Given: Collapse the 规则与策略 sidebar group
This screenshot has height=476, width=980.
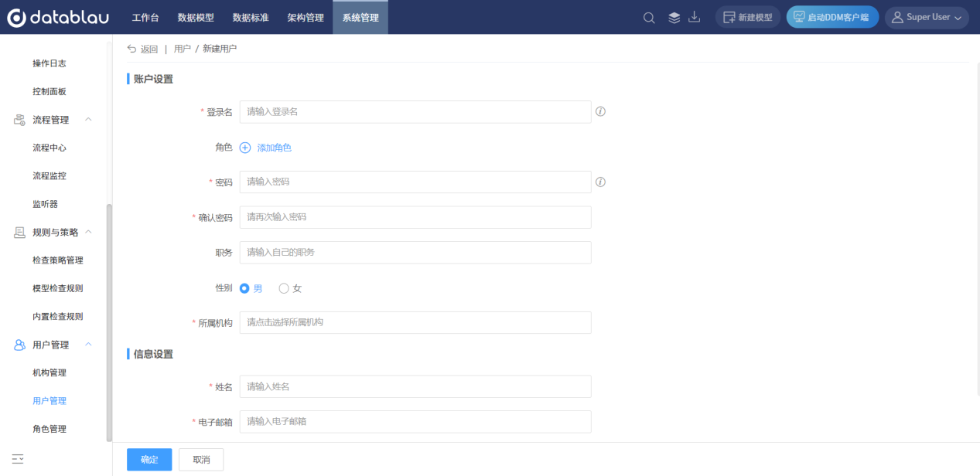Looking at the screenshot, I should pyautogui.click(x=88, y=232).
